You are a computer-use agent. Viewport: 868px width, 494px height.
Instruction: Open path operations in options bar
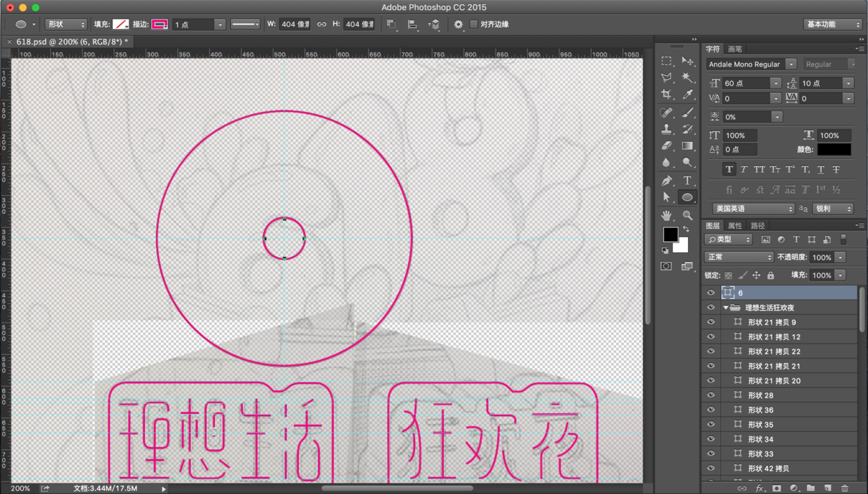coord(391,24)
